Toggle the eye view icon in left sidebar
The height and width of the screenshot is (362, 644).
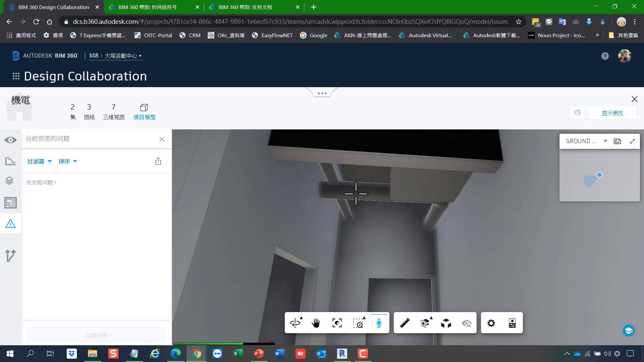pyautogui.click(x=10, y=140)
